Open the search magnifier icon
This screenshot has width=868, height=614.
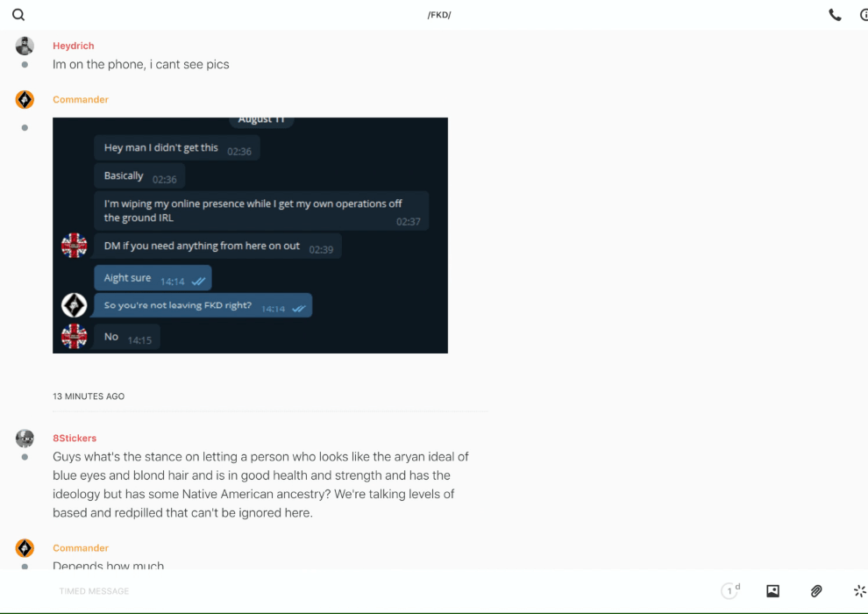point(18,15)
